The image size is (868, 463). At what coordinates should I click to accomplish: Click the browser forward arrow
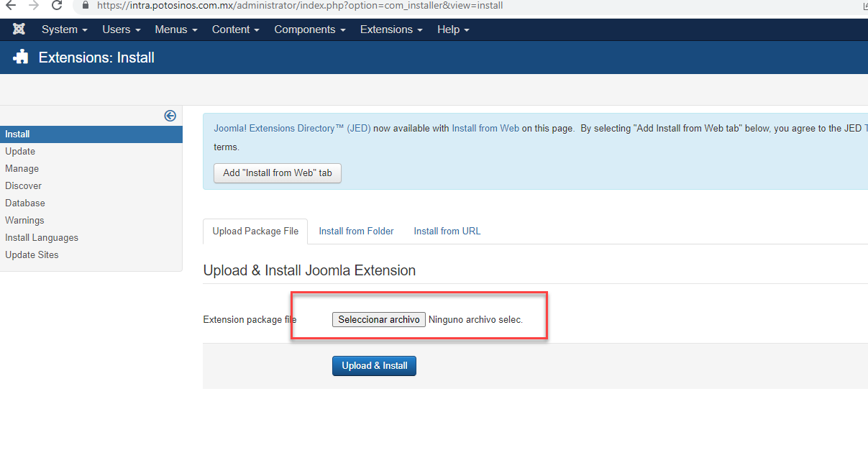[33, 6]
